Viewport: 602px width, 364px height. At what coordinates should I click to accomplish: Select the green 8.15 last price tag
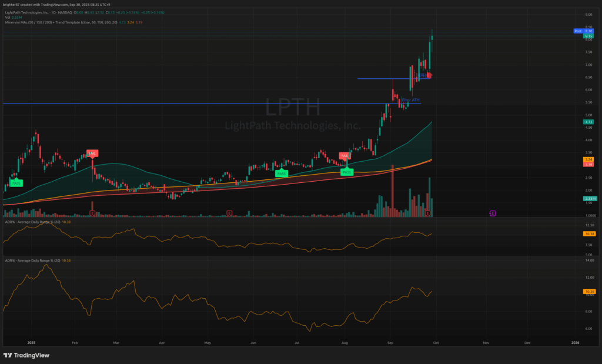click(588, 36)
